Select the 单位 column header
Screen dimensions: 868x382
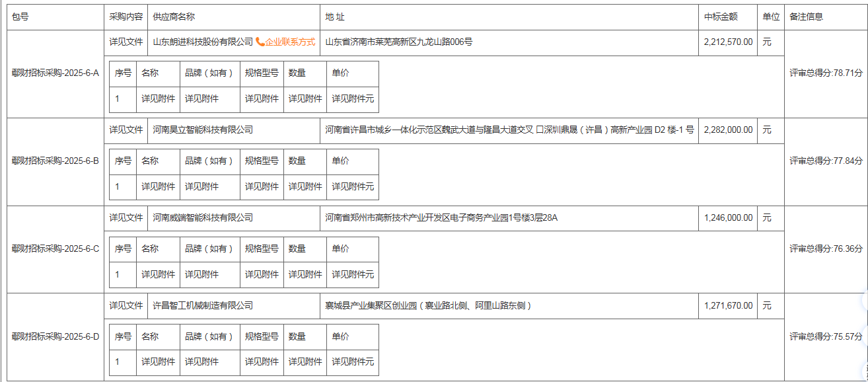(771, 17)
